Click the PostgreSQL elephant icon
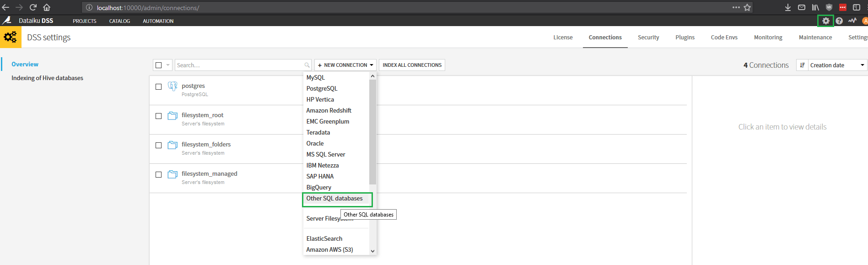The height and width of the screenshot is (265, 868). (x=173, y=86)
